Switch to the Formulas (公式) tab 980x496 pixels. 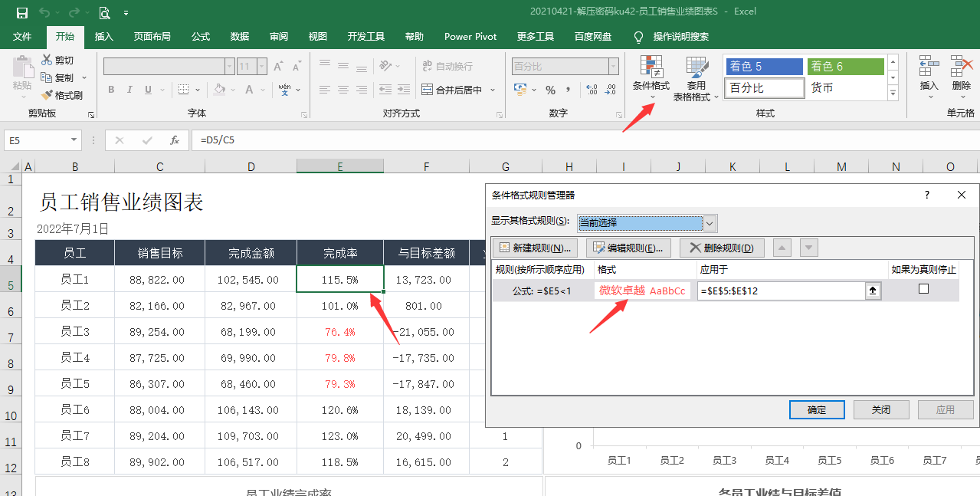click(x=201, y=36)
